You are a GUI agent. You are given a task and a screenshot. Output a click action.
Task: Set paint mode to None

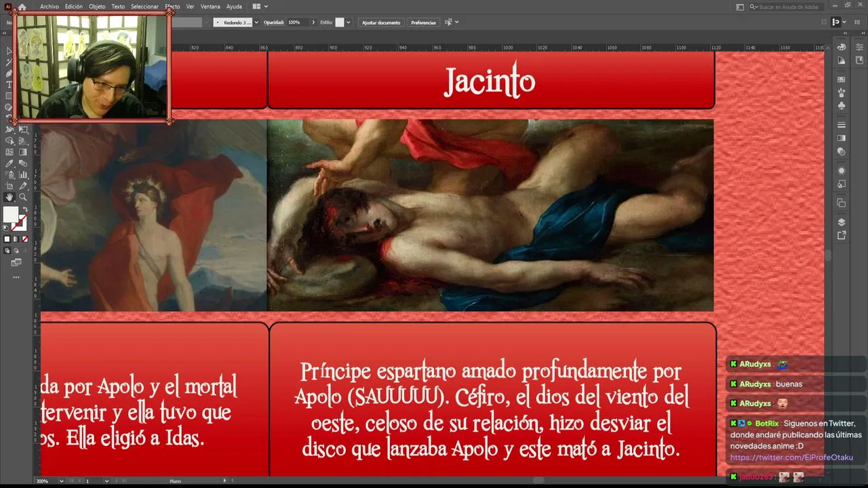(x=25, y=239)
